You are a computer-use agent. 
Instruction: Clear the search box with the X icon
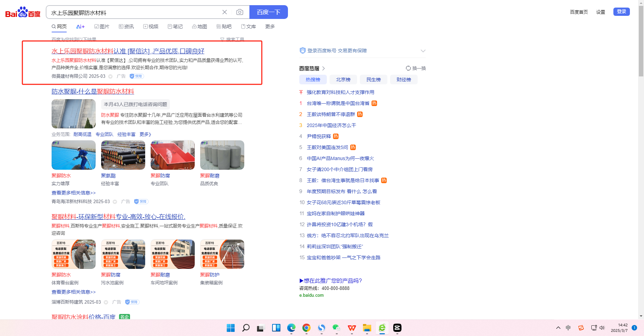tap(225, 12)
